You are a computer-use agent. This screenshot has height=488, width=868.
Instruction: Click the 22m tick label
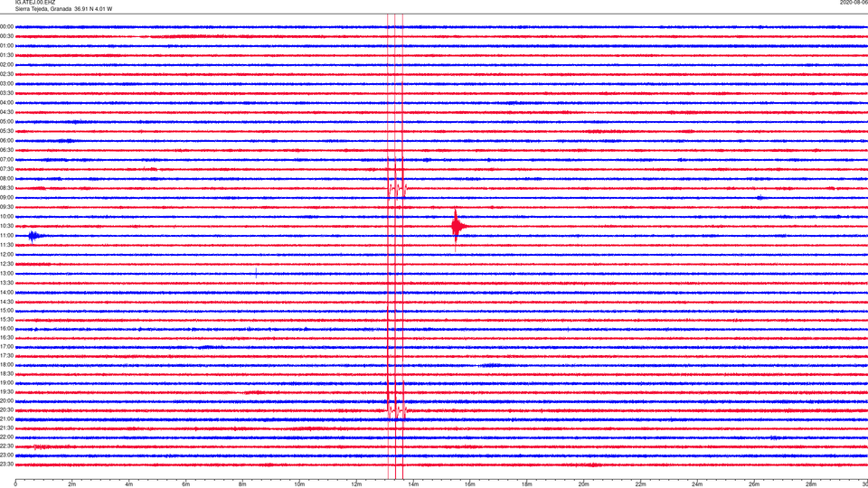[x=640, y=484]
